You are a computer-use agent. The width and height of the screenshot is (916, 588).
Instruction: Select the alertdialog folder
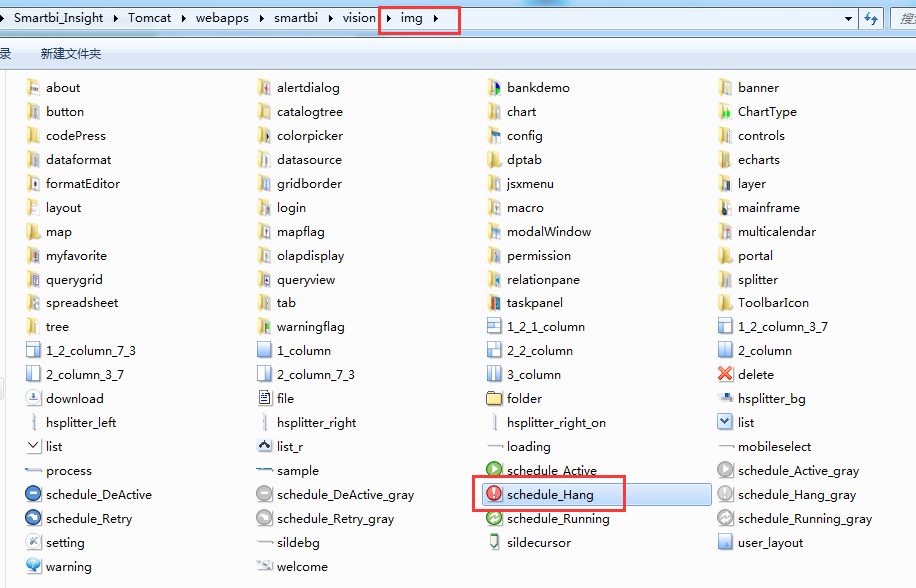298,88
